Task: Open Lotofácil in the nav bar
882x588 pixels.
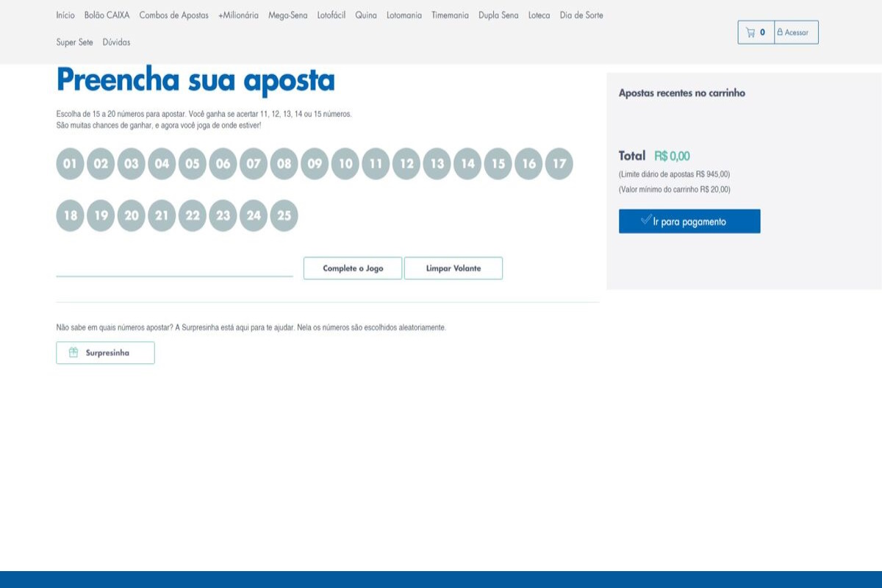Action: point(331,15)
